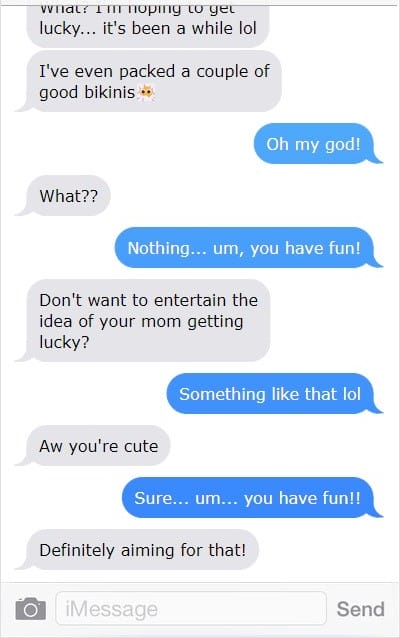
Task: Click the word 'lucky?' in gray bubble
Action: 64,343
